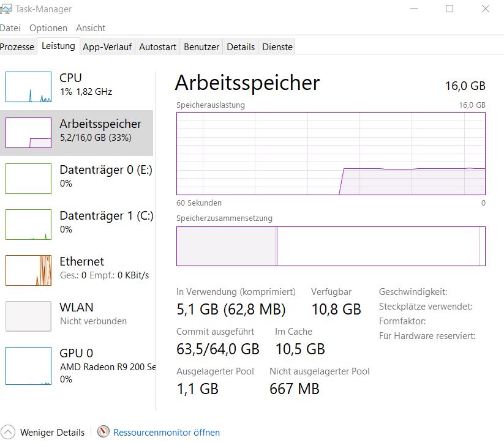Go to the Autostart tab
The image size is (504, 443).
[x=158, y=47]
